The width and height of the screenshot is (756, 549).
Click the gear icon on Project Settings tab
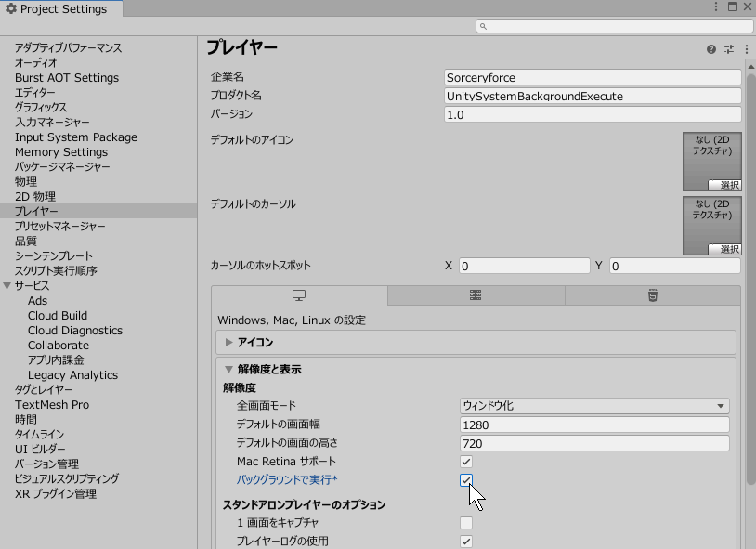(11, 8)
